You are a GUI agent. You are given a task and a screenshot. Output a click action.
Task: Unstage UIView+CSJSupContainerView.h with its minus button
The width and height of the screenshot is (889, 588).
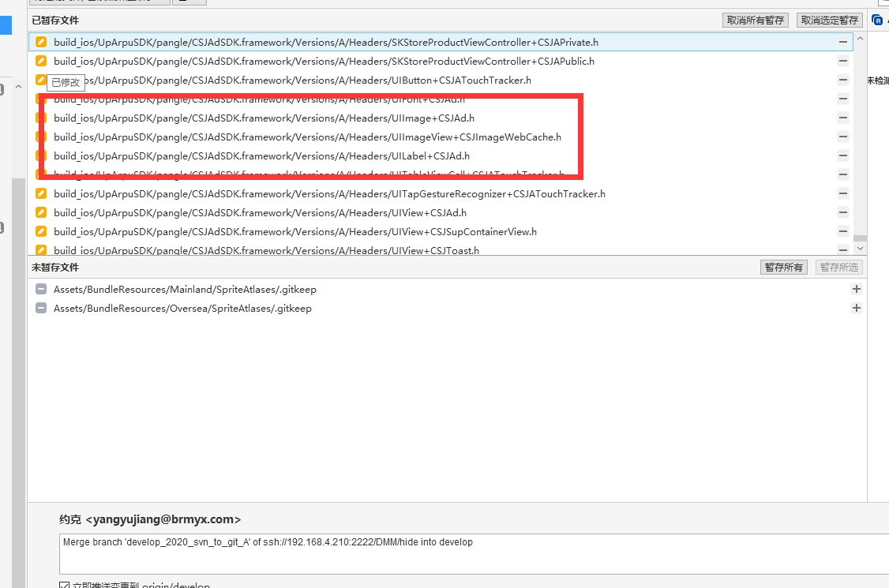point(843,231)
